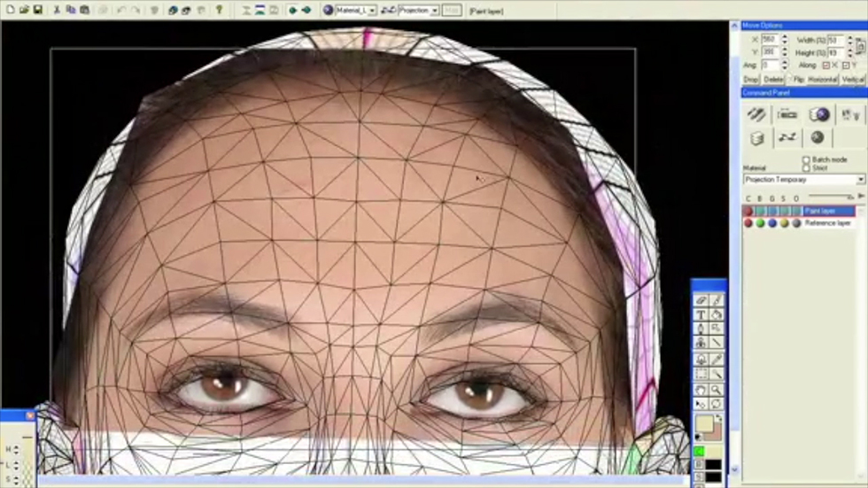Open the Projection Temporary material dropdown
Image resolution: width=868 pixels, height=488 pixels.
tap(860, 180)
